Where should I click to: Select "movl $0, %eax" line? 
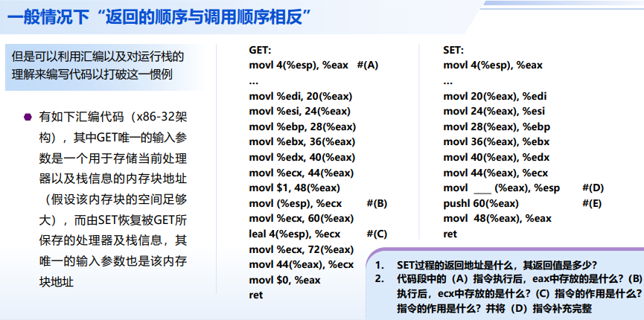[284, 280]
